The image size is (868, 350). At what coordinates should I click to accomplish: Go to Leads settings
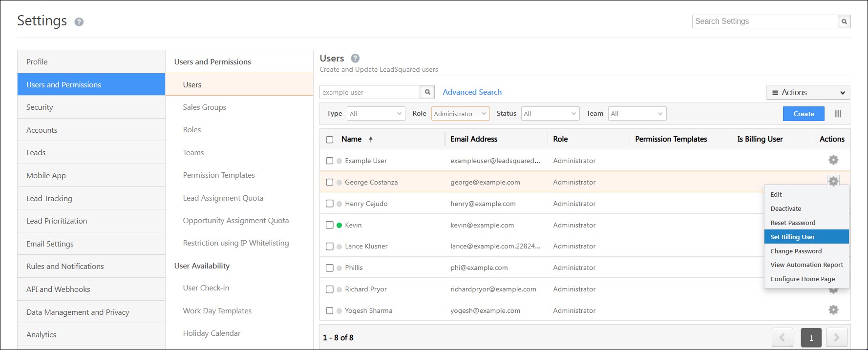(91, 152)
